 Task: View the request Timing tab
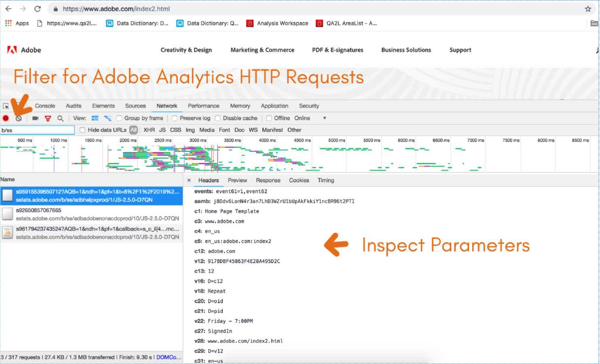[326, 180]
